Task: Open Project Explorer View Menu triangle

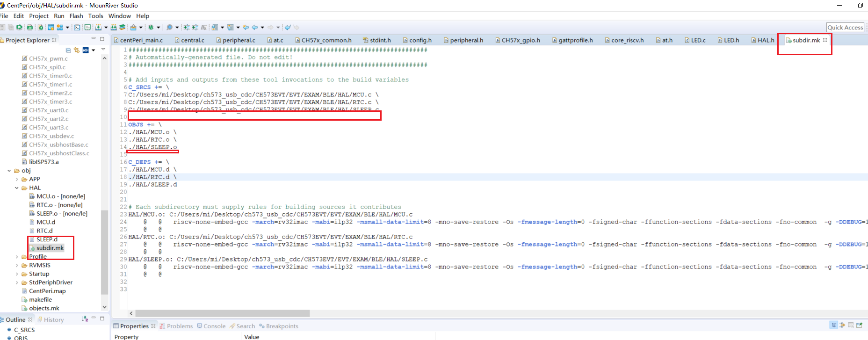Action: (103, 50)
